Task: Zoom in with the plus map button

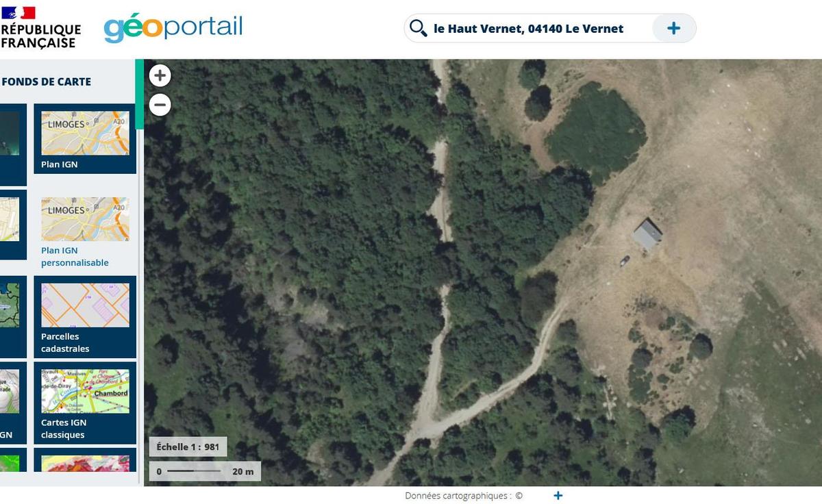Action: coord(160,75)
